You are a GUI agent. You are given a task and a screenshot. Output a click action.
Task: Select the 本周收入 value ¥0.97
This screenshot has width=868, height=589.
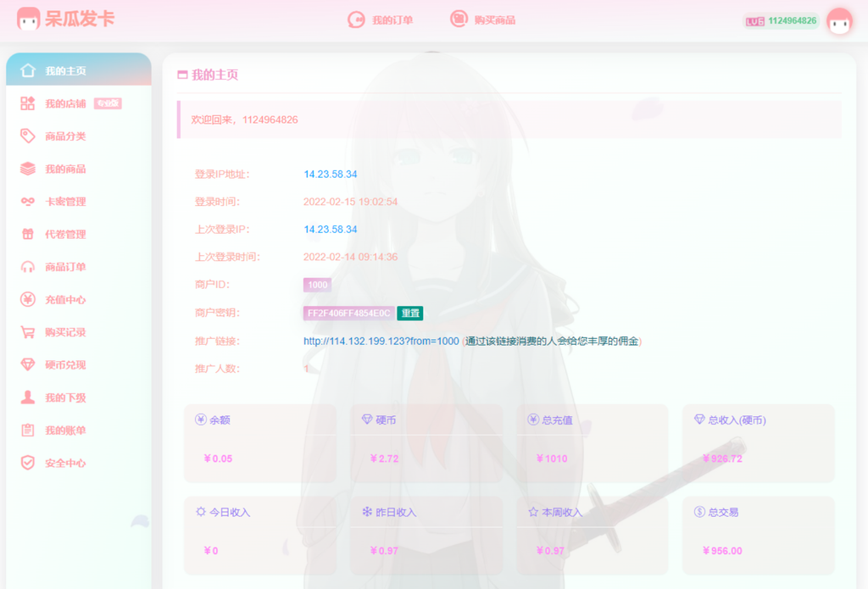pos(550,552)
